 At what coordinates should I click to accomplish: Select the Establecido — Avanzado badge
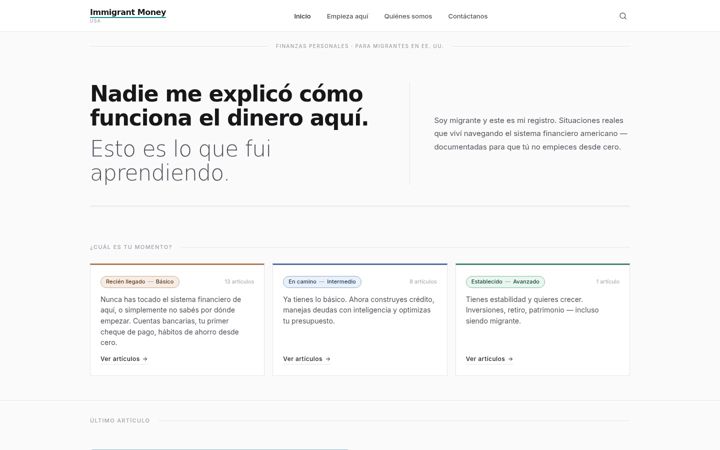505,281
